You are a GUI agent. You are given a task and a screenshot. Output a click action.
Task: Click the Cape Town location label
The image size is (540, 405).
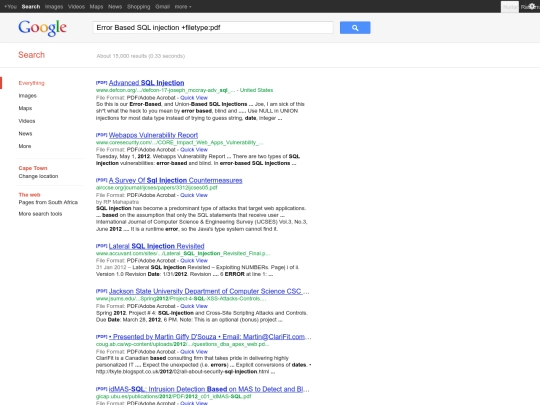(33, 168)
